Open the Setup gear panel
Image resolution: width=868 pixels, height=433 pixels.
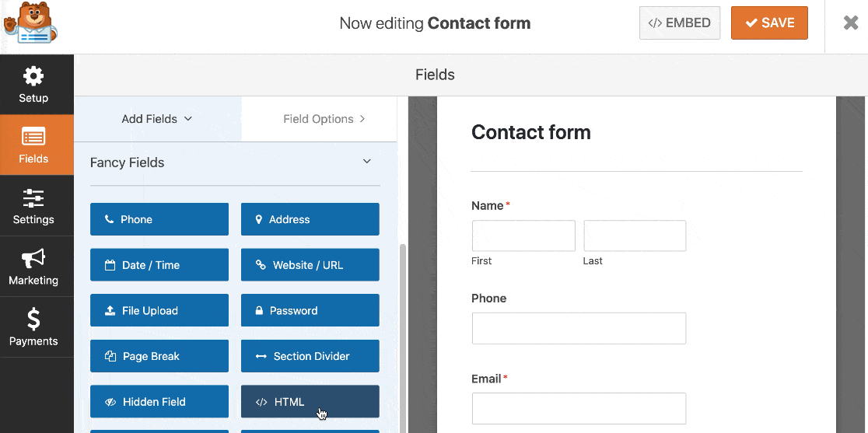coord(33,85)
